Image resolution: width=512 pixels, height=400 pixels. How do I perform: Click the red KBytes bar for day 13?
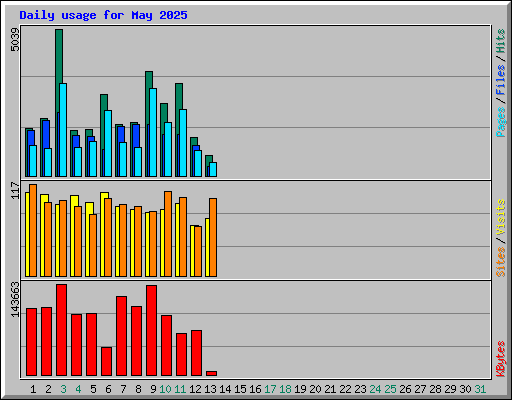point(211,373)
